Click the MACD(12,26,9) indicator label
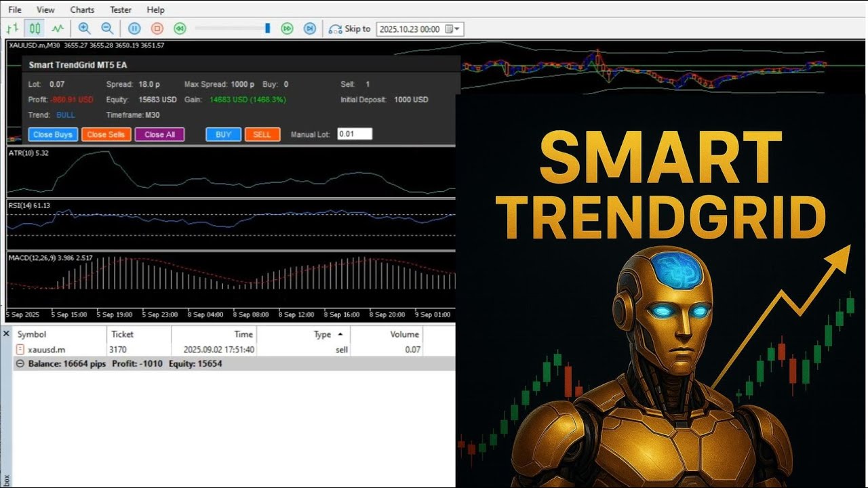Screen dimensions: 868x488 tap(50, 258)
